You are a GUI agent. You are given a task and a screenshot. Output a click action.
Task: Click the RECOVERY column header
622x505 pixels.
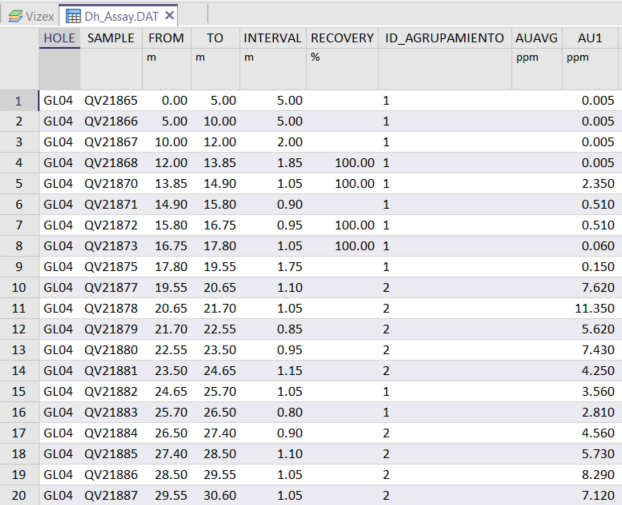coord(341,38)
